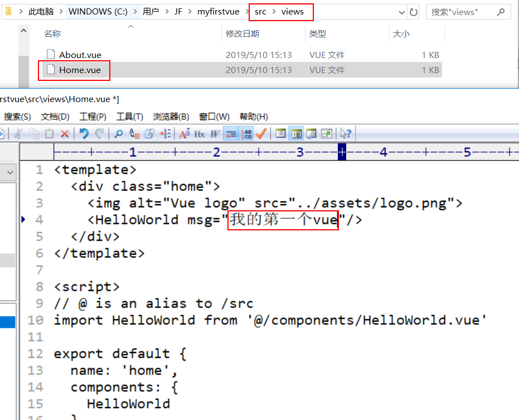Navigate to 此电脑 in the breadcrumb
Screen dimensions: 519x420
(41, 12)
